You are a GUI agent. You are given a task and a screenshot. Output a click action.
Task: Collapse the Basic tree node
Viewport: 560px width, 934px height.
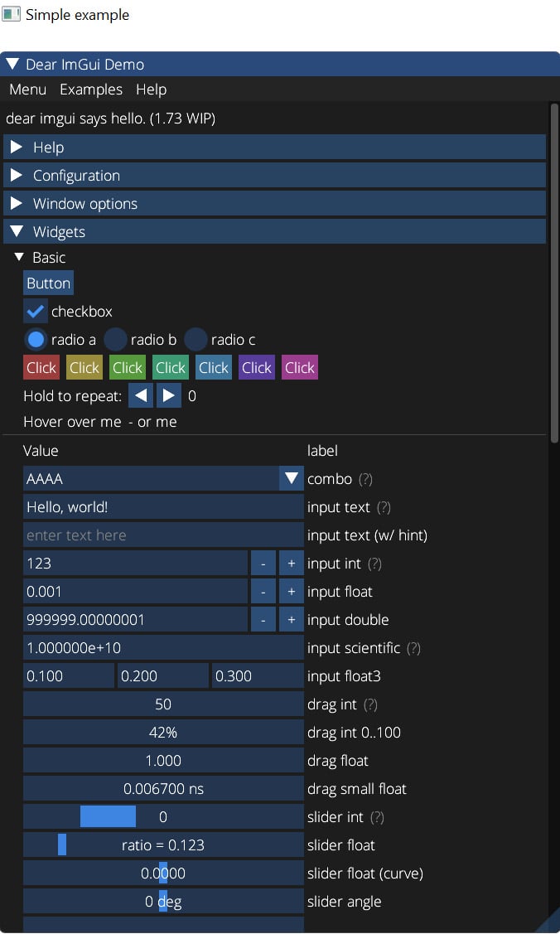19,257
